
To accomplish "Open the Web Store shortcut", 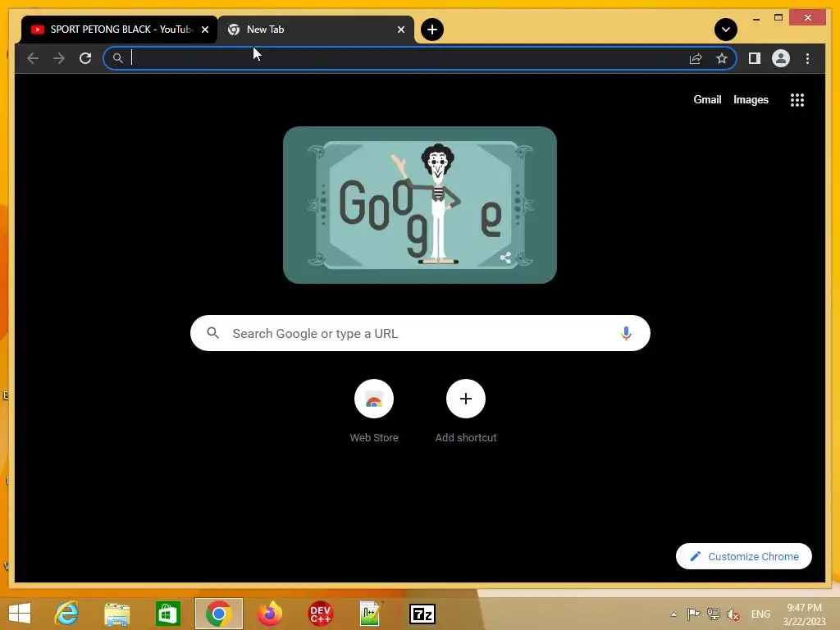I will pos(374,411).
